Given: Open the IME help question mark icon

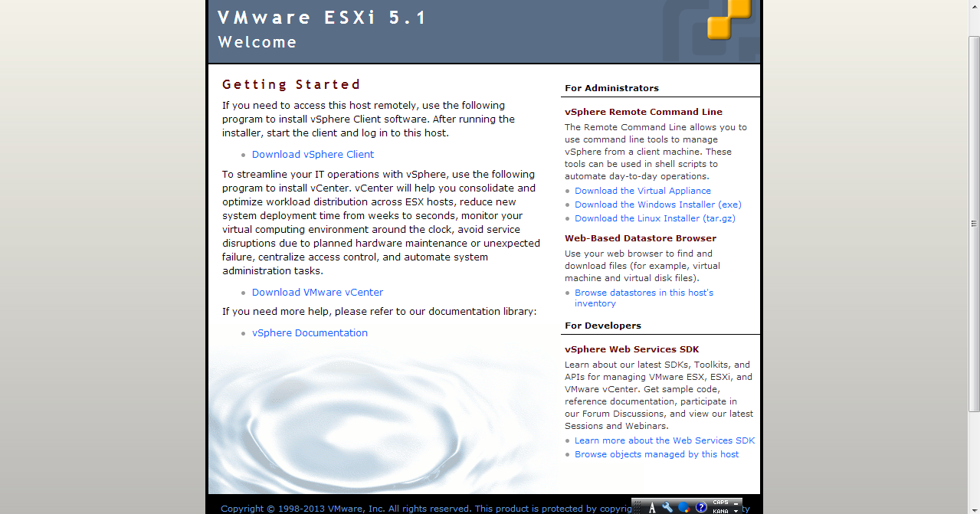Looking at the screenshot, I should (x=701, y=507).
